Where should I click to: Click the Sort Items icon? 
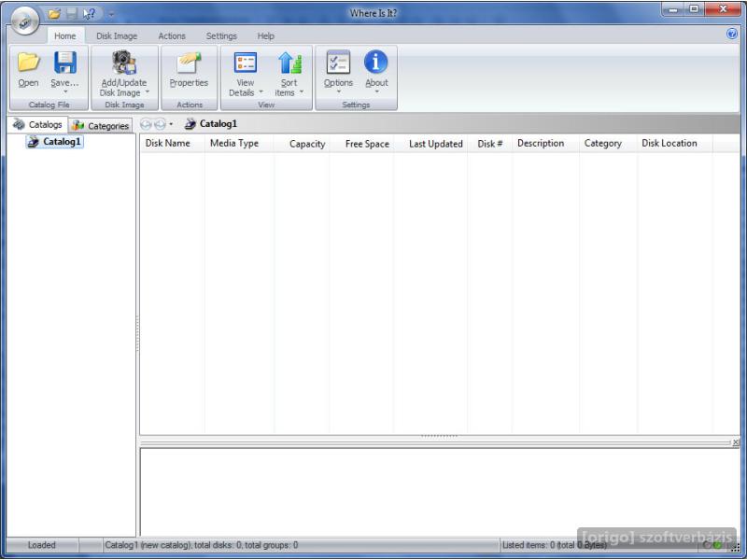click(290, 63)
